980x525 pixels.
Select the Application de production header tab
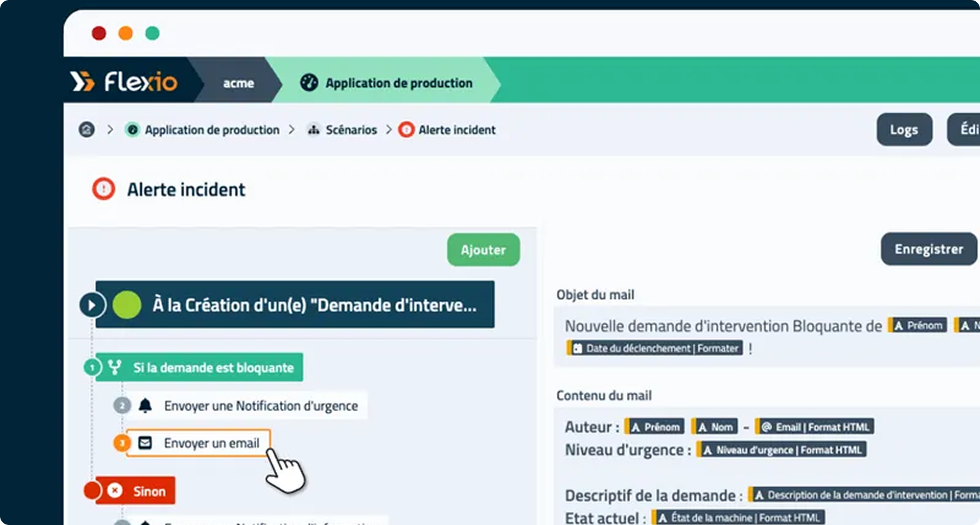coord(387,82)
